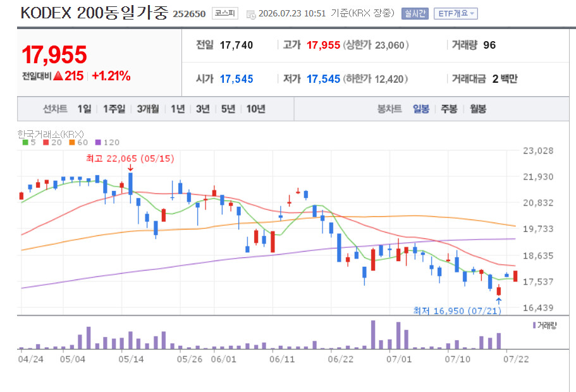
Task: Click the red up-triangle next to 215
Action: click(x=58, y=76)
